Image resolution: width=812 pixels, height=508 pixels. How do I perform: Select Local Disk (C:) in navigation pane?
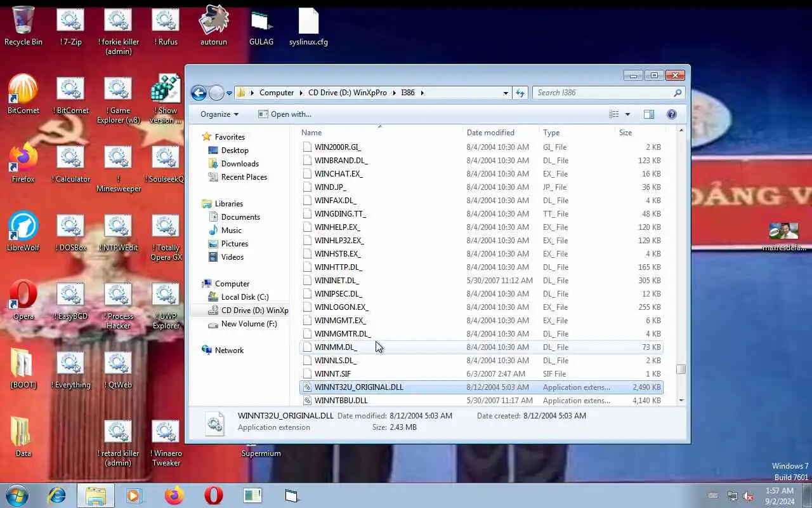click(x=245, y=297)
